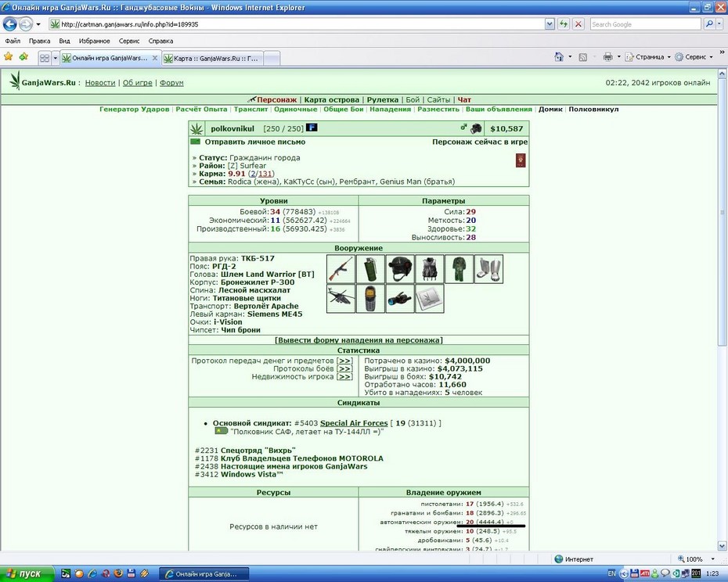Screen dimensions: 728x582
Task: Switch to the Карта GanjaWars.Ru tab
Action: pos(214,59)
